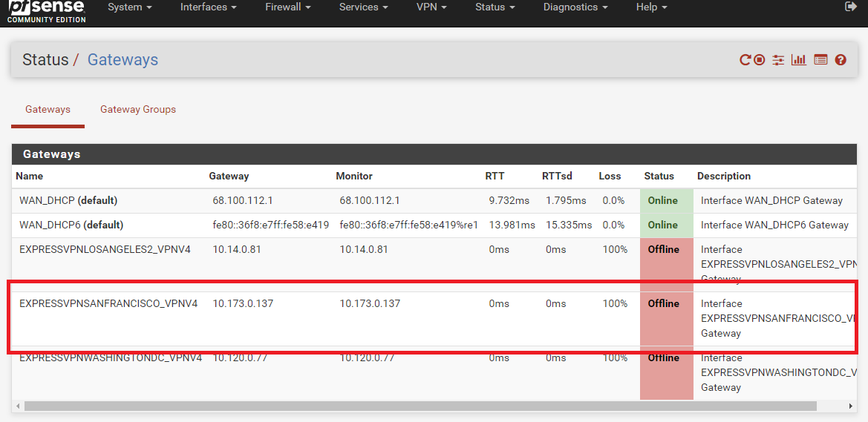The image size is (868, 422).
Task: Click the Gateways panel heading
Action: [51, 154]
